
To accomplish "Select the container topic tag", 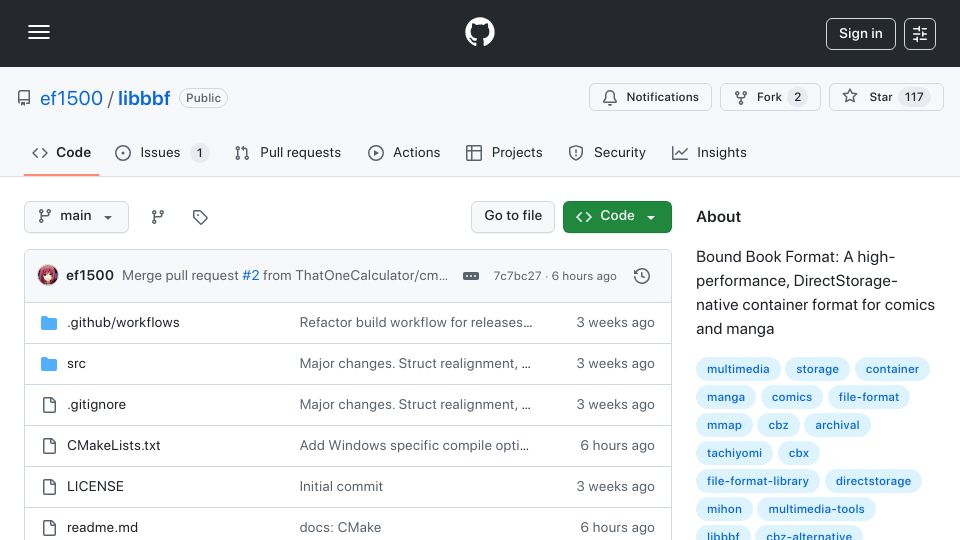I will coord(892,369).
